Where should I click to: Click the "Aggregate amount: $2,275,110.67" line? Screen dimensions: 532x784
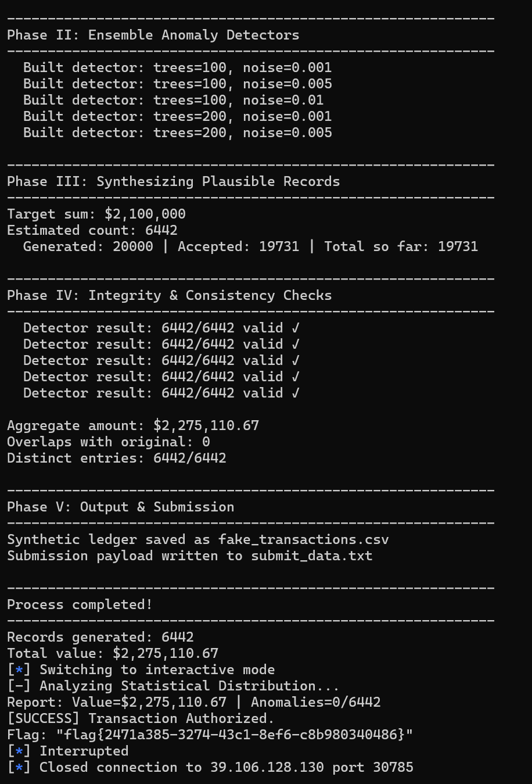click(132, 425)
